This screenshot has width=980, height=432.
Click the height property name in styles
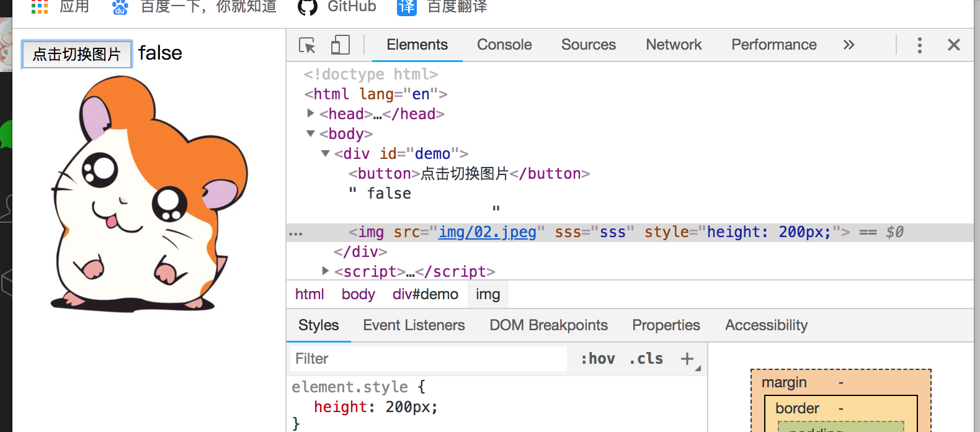click(341, 407)
